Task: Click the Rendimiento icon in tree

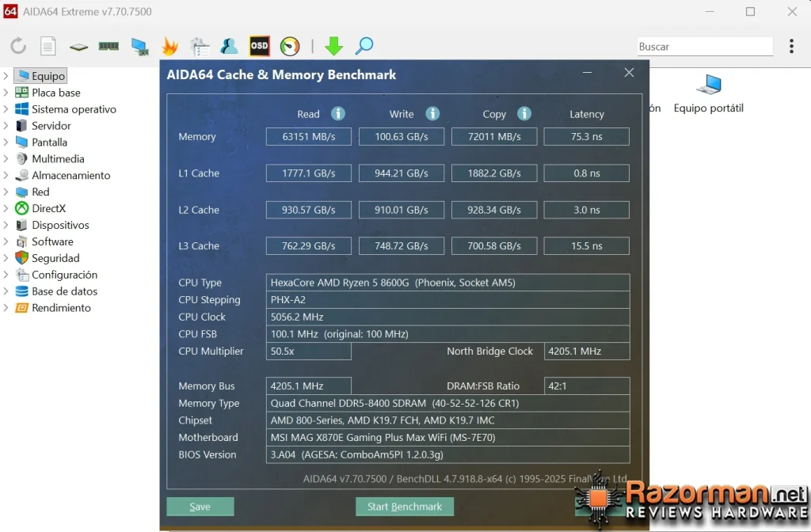Action: coord(21,308)
